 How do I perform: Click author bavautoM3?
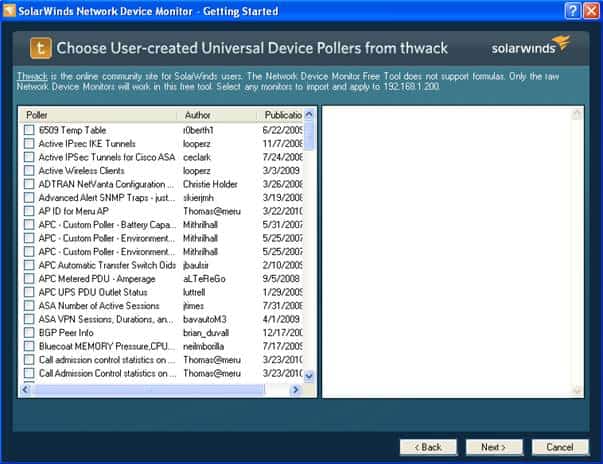pos(205,319)
